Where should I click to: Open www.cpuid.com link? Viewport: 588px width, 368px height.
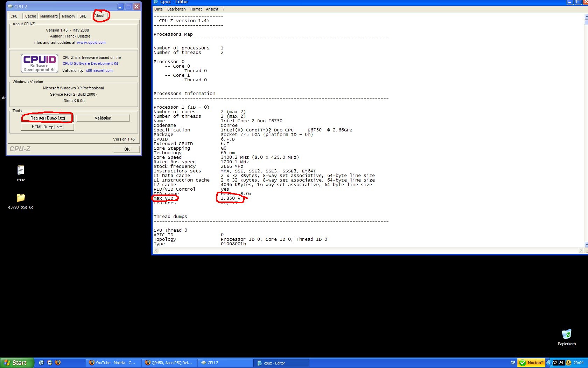91,42
